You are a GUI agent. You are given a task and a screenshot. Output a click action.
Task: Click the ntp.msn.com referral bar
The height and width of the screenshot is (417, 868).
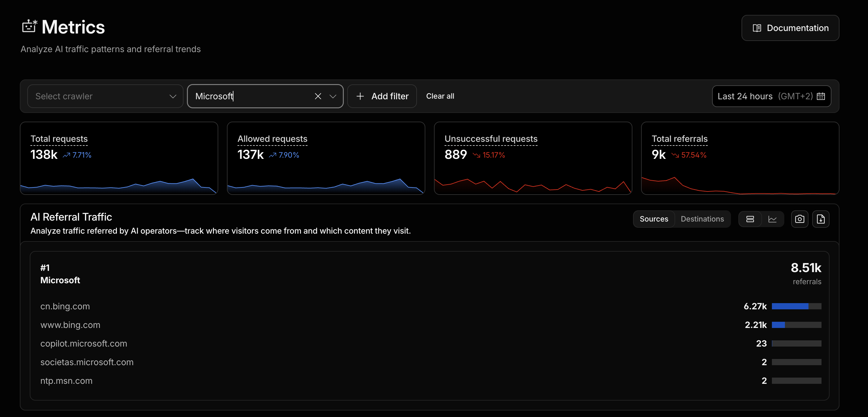(796, 381)
